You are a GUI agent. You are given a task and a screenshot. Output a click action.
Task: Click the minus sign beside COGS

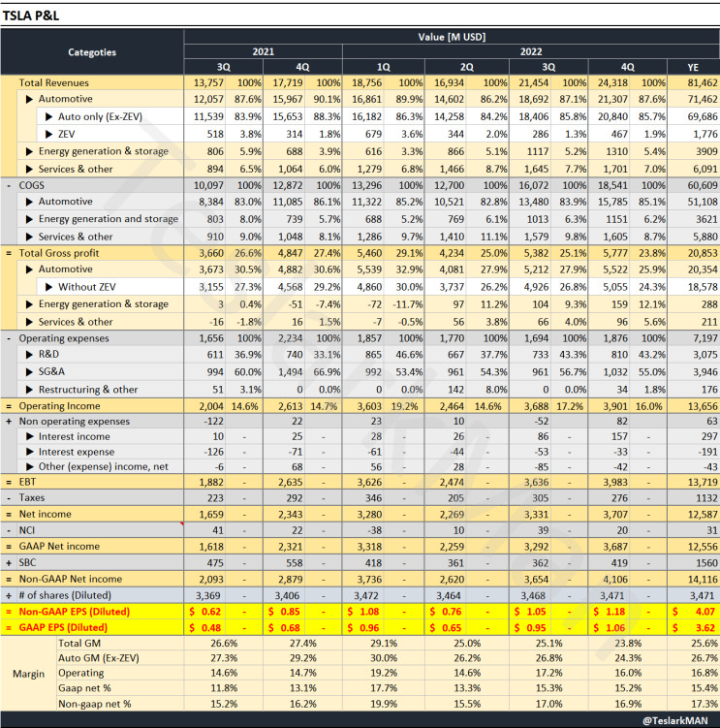point(9,184)
